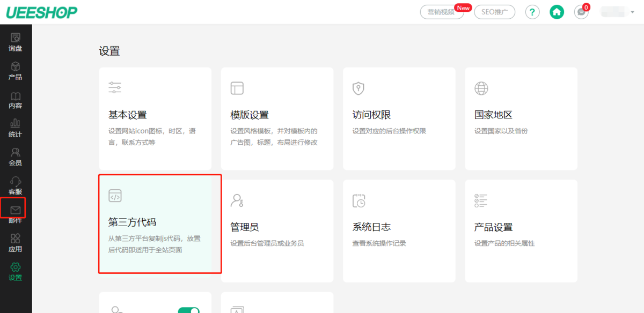Screen dimensions: 644x313
Task: Open the 模版设置 title
Action: [250, 115]
